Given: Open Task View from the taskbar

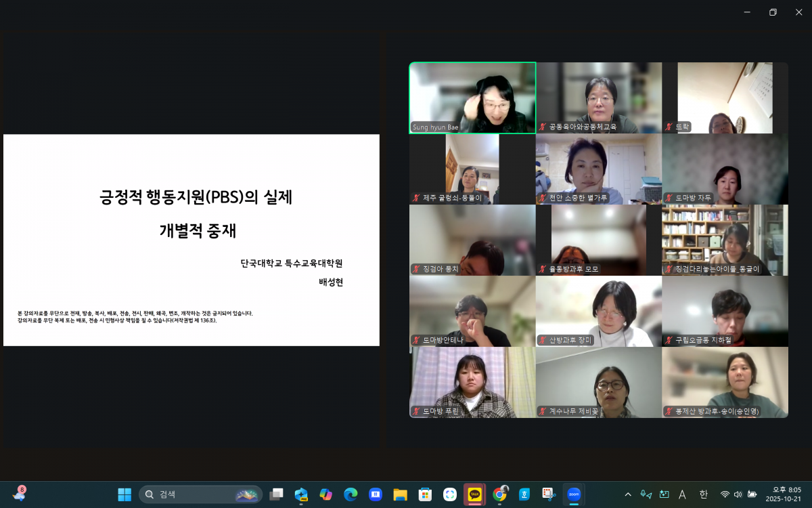Looking at the screenshot, I should 276,494.
